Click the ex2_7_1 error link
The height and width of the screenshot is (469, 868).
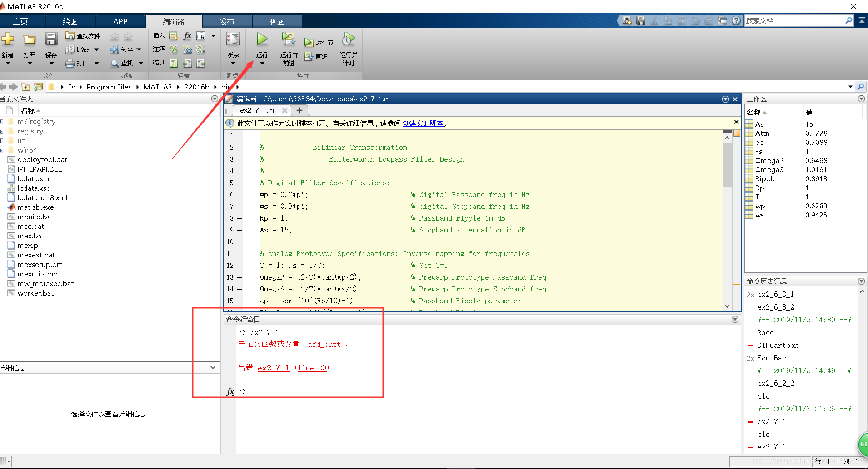click(274, 368)
